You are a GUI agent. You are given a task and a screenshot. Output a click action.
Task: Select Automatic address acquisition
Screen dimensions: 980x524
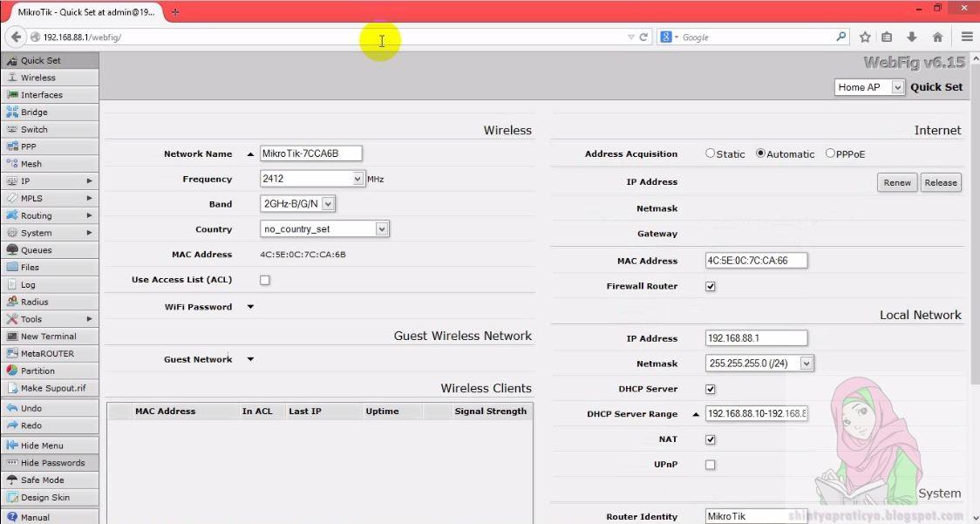pyautogui.click(x=760, y=153)
